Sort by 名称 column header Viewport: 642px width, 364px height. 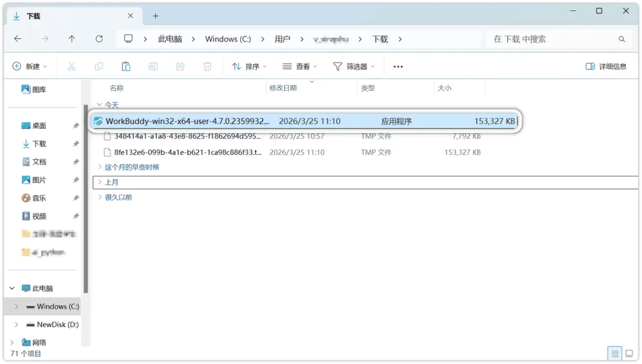(x=117, y=88)
